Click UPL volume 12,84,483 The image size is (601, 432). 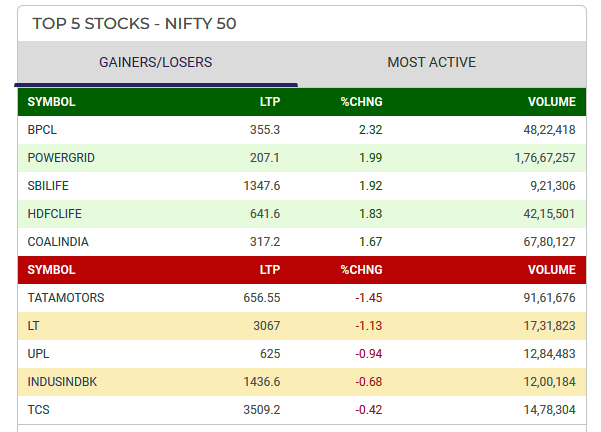coord(549,354)
